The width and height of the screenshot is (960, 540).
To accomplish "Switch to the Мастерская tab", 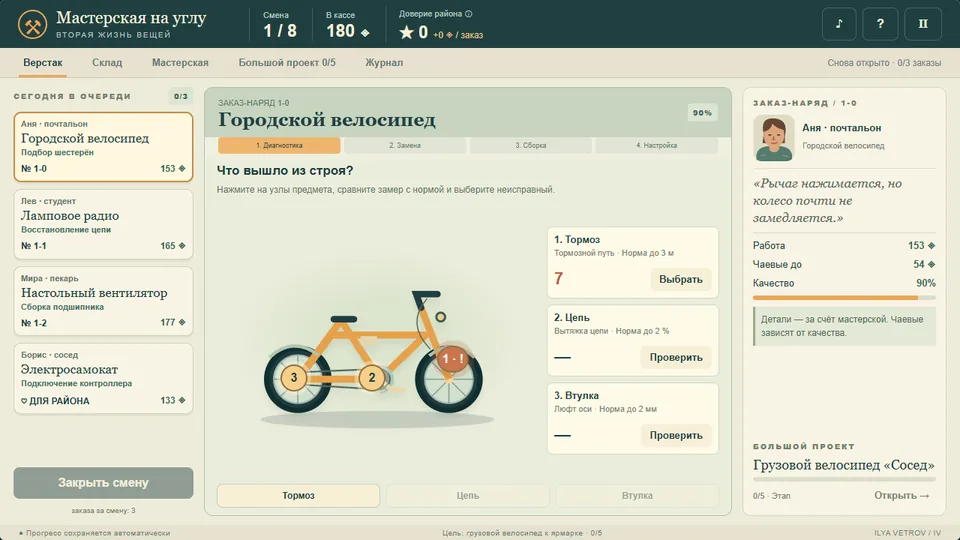I will 180,62.
